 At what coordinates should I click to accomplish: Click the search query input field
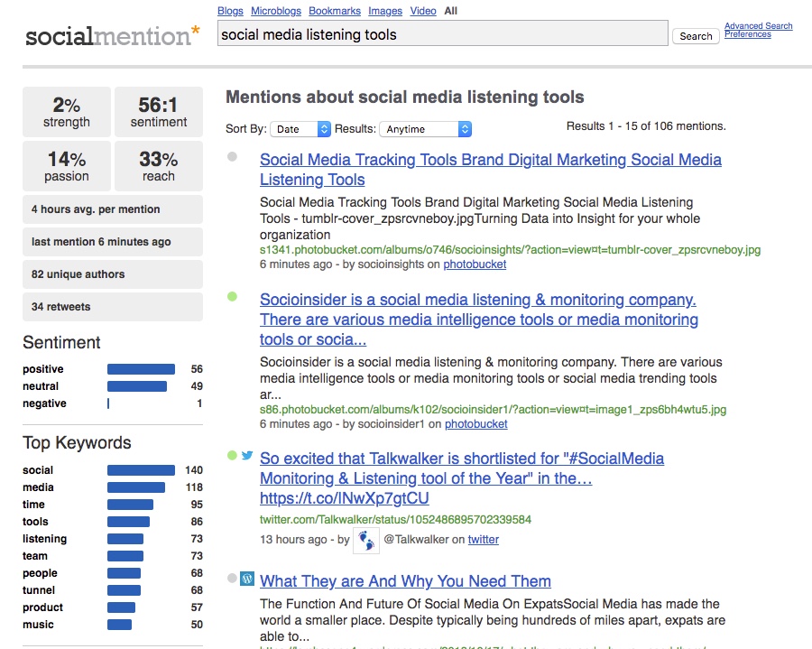click(443, 33)
